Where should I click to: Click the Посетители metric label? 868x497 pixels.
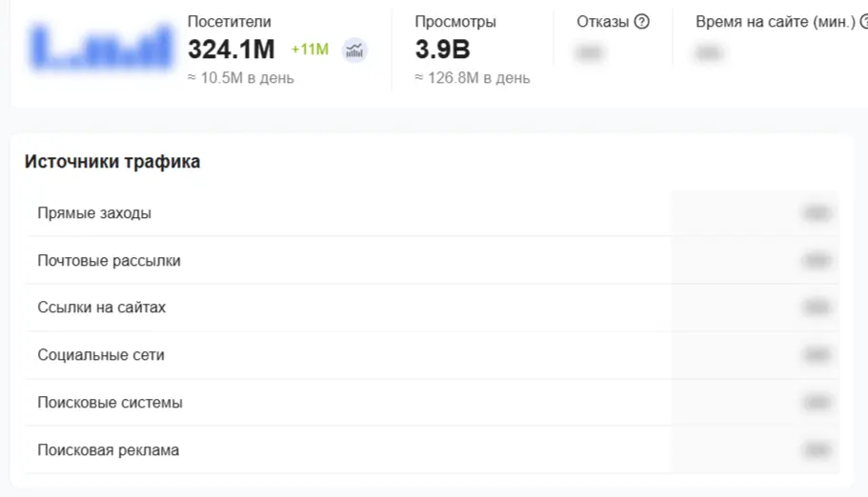229,22
